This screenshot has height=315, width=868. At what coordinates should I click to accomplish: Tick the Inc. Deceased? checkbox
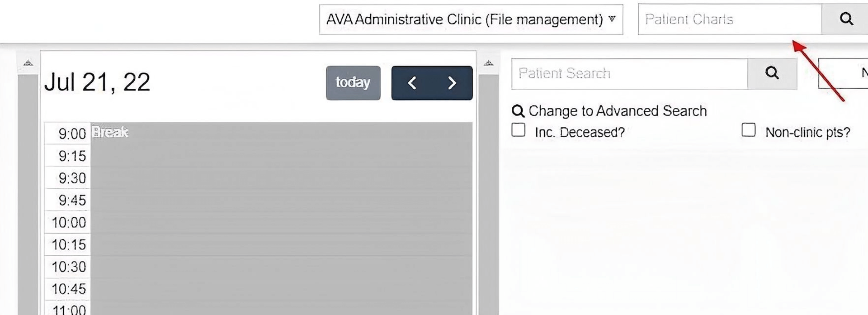pos(519,130)
